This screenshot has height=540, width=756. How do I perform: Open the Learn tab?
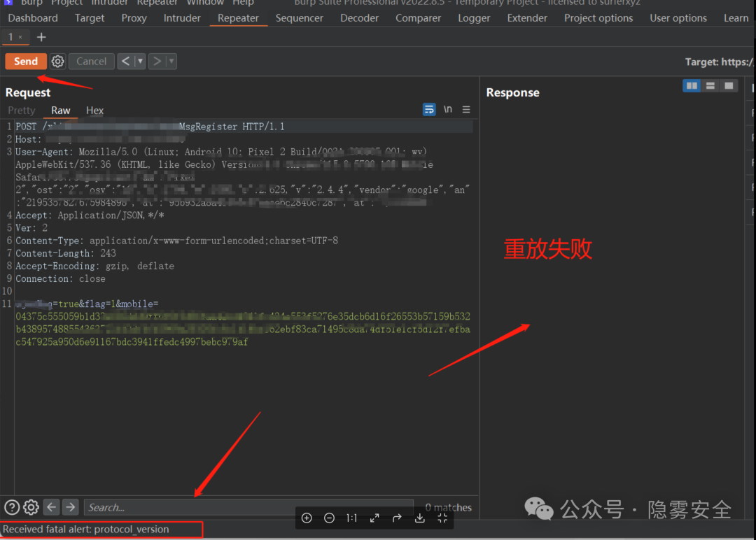pos(736,17)
